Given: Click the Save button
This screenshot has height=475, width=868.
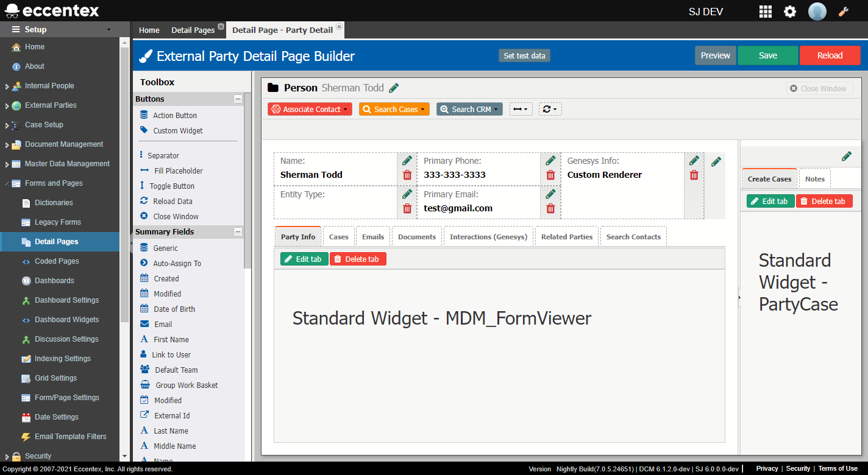Looking at the screenshot, I should (x=767, y=55).
